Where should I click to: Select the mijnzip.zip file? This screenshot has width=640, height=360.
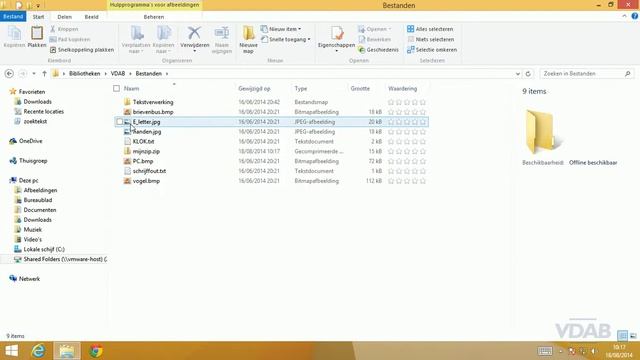pyautogui.click(x=146, y=151)
